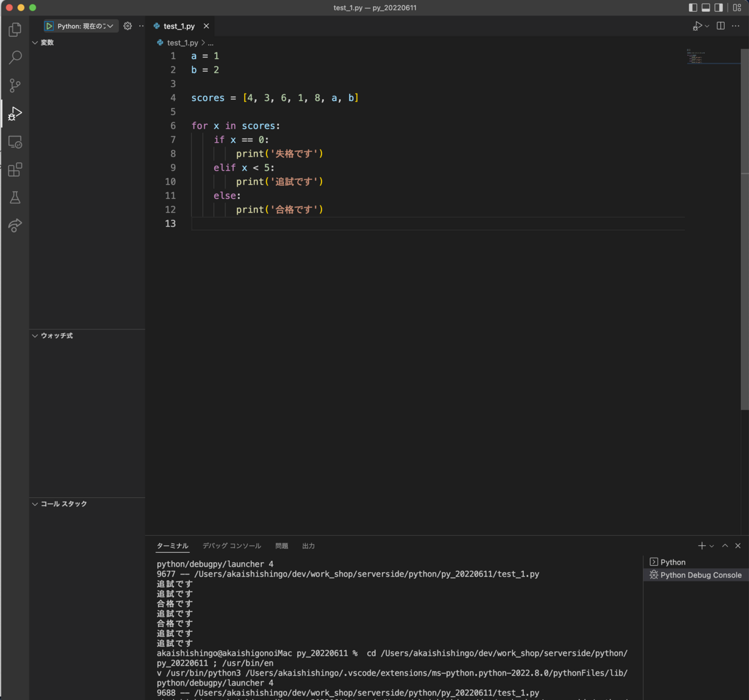
Task: Click the Split Editor icon
Action: [721, 26]
